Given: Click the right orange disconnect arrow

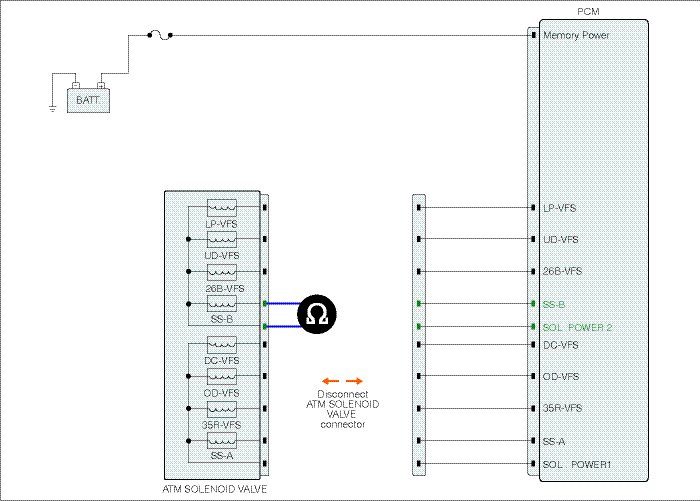Looking at the screenshot, I should (354, 381).
